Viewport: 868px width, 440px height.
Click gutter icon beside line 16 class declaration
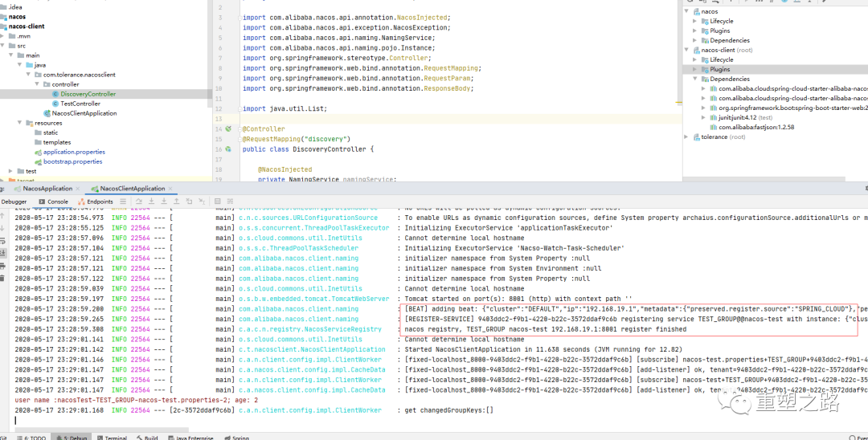228,149
